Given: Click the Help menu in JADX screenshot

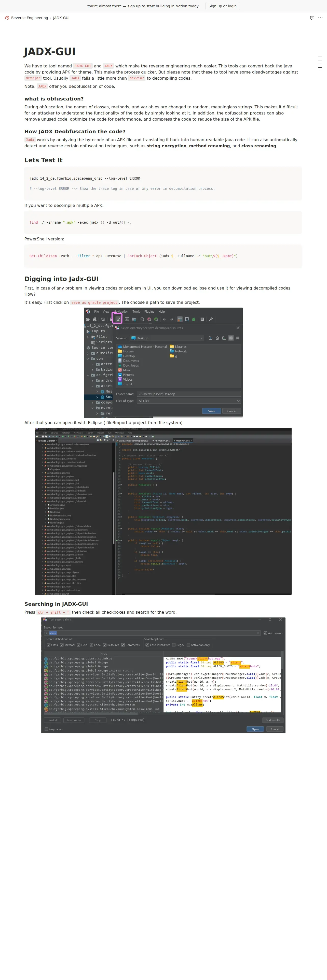Looking at the screenshot, I should tap(162, 312).
